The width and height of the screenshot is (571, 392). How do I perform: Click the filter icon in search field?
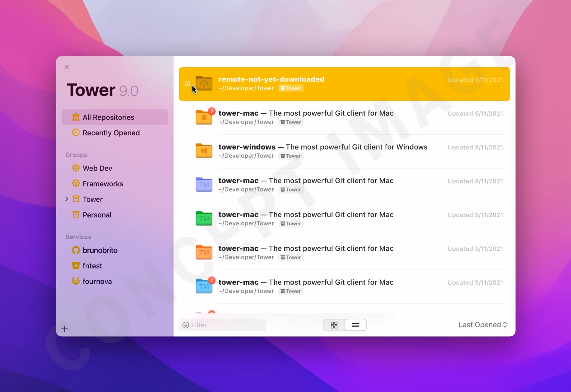[x=186, y=325]
